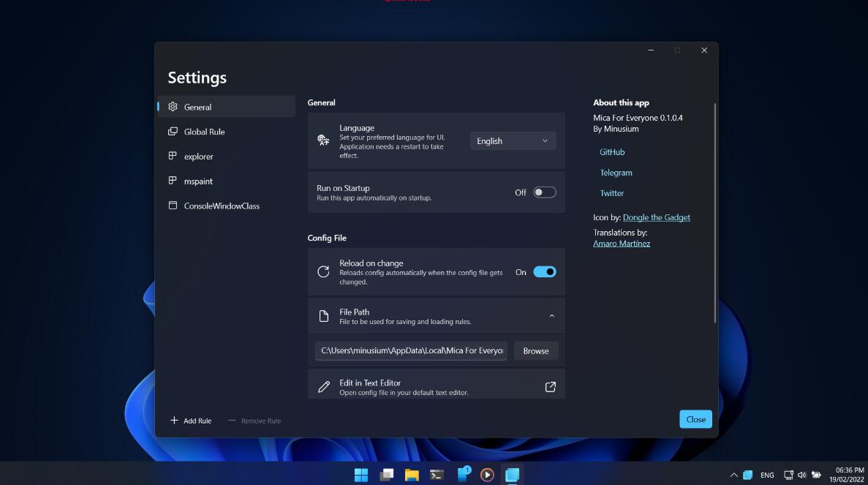
Task: Open config via the external-link icon
Action: click(550, 387)
